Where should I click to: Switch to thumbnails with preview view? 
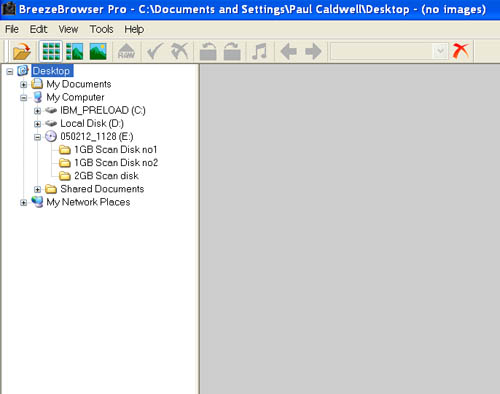tap(74, 51)
